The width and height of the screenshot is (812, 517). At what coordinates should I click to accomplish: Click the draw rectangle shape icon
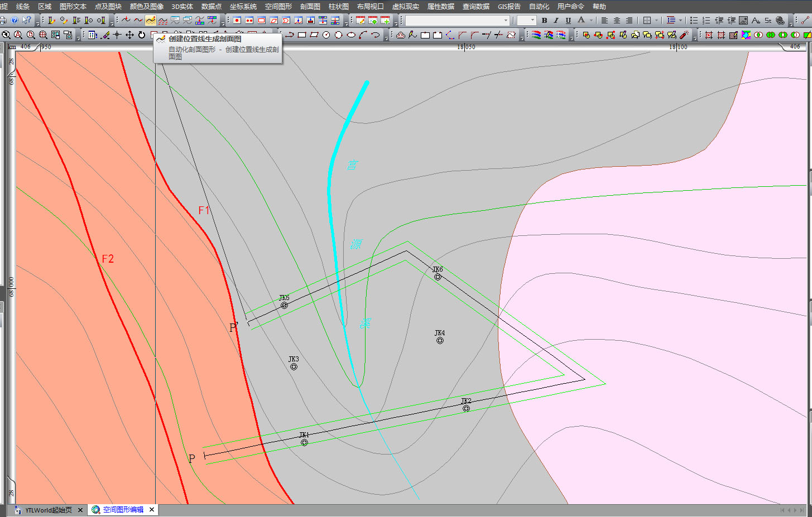click(x=302, y=35)
